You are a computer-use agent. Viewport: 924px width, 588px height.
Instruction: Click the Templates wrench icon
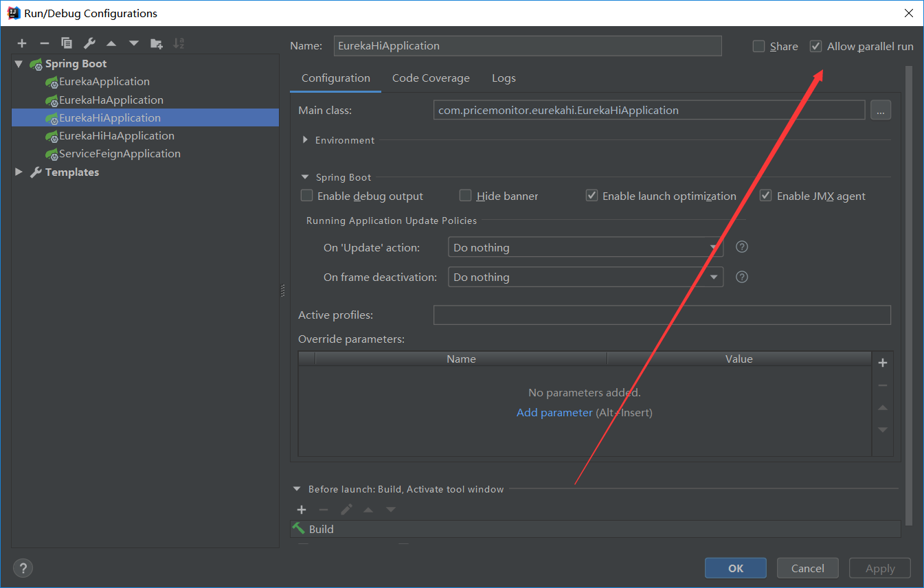click(x=36, y=172)
